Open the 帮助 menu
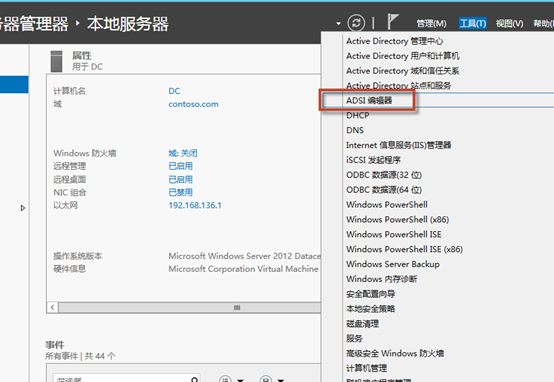The height and width of the screenshot is (382, 554). pyautogui.click(x=543, y=24)
